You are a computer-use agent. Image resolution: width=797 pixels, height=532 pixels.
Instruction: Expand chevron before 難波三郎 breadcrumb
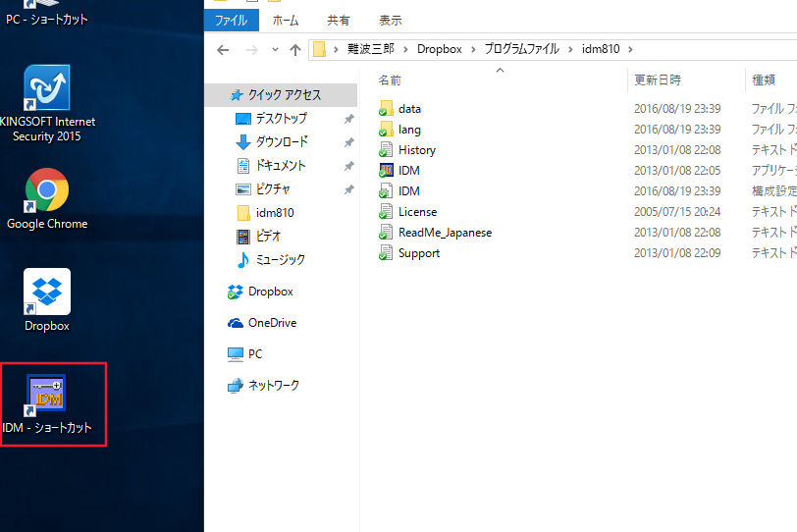(x=336, y=49)
